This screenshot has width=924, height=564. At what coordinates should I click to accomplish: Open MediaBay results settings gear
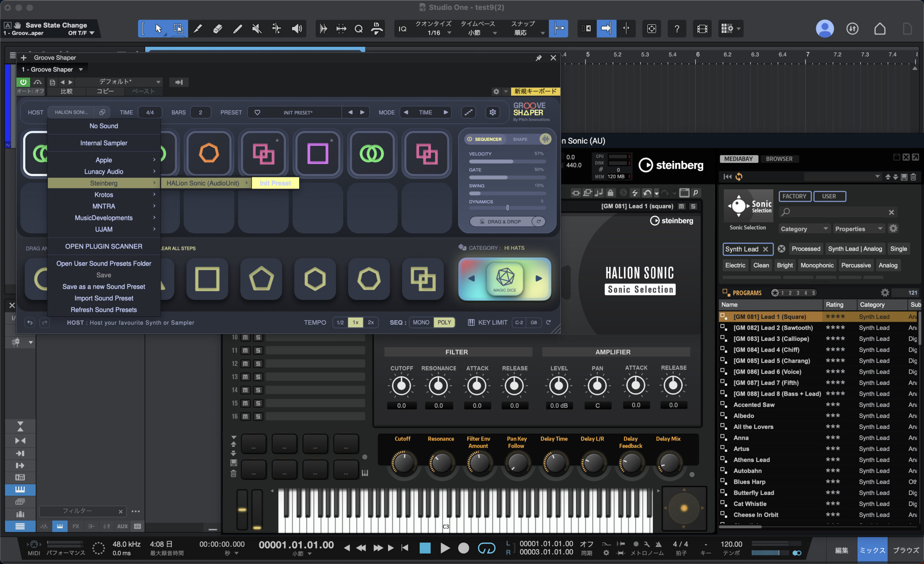885,293
